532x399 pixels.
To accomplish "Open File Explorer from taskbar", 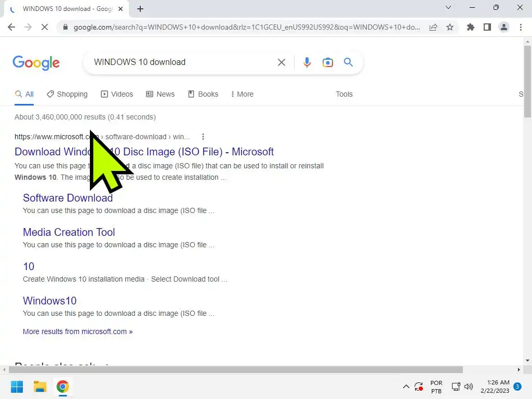I will [x=39, y=387].
